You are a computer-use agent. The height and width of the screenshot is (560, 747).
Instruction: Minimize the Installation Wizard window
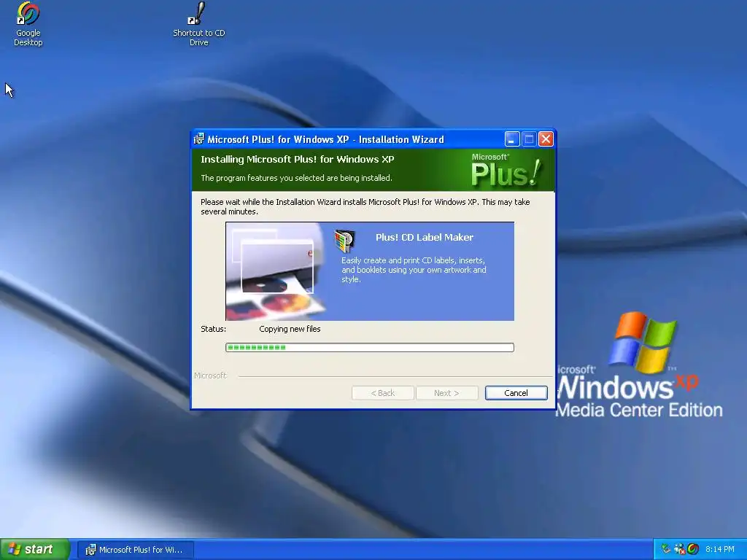pos(511,139)
